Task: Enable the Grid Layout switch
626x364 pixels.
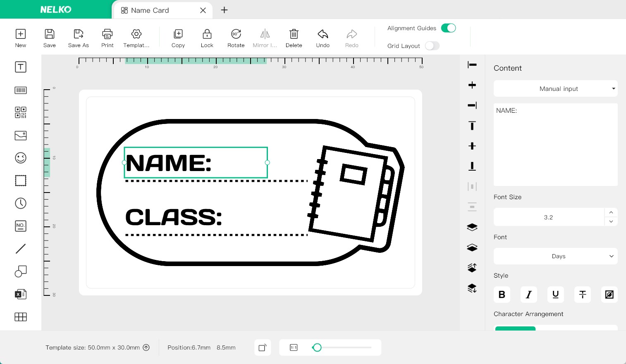Action: point(432,46)
